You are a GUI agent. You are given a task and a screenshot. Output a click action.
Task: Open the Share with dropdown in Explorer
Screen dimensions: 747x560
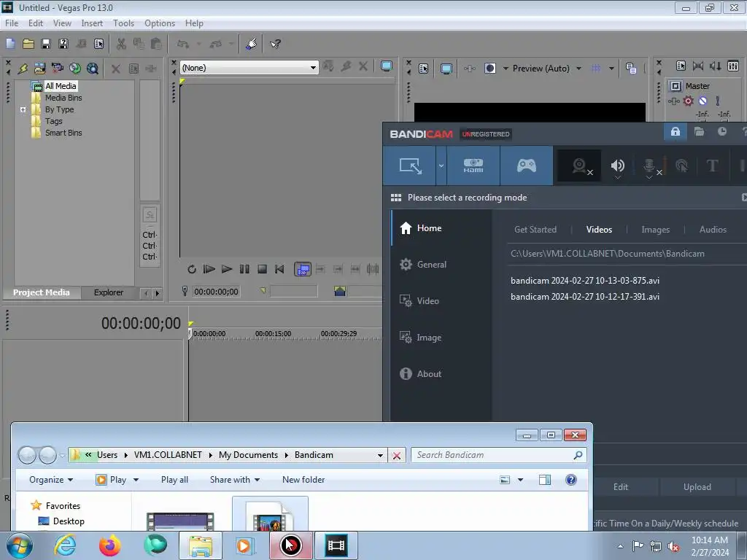coord(235,480)
